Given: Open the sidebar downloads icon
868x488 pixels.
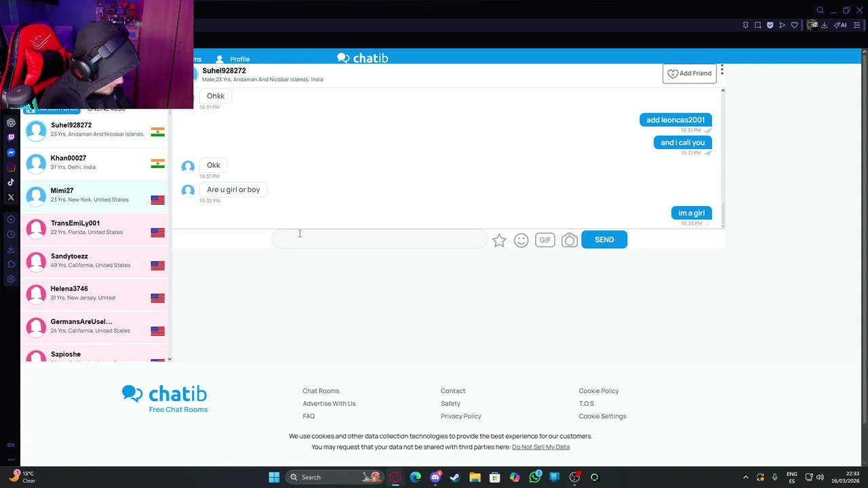Looking at the screenshot, I should pyautogui.click(x=11, y=249).
